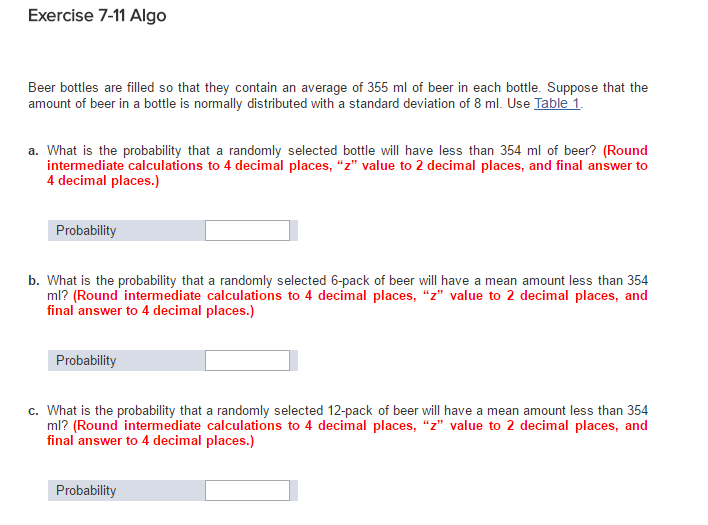708x525 pixels.
Task: Click the Probability label under question a
Action: [86, 231]
